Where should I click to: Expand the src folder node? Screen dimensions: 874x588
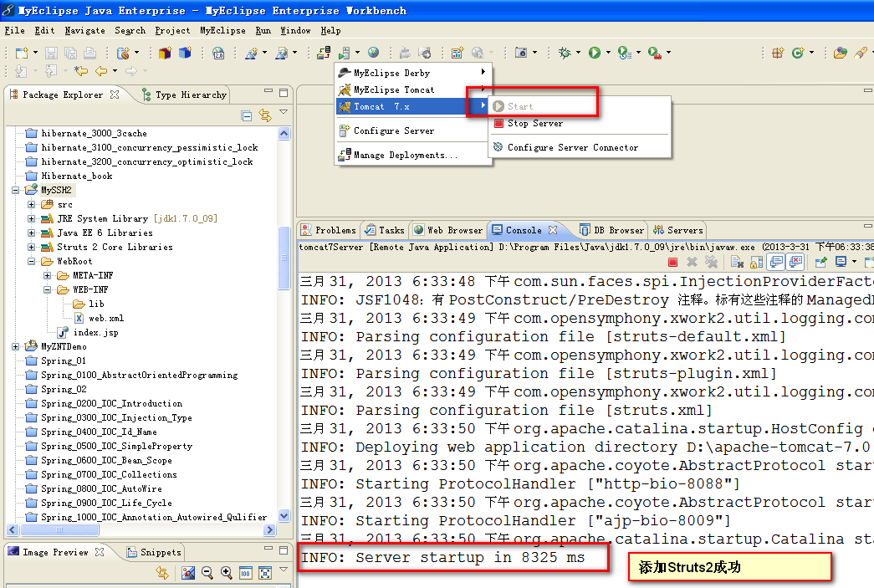31,205
